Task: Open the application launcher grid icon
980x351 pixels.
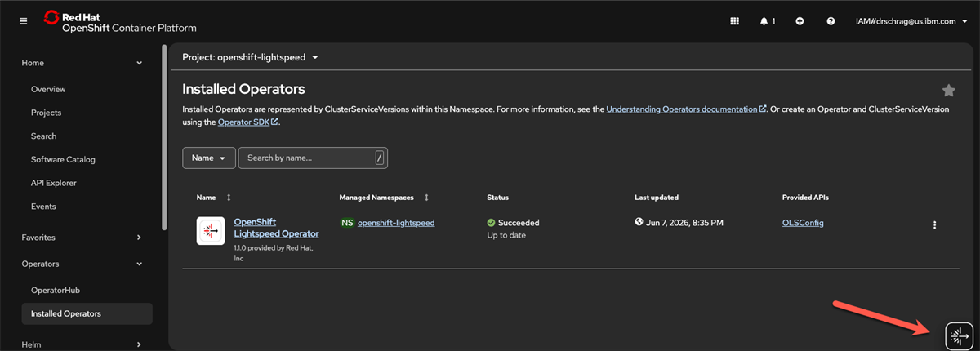Action: (734, 21)
